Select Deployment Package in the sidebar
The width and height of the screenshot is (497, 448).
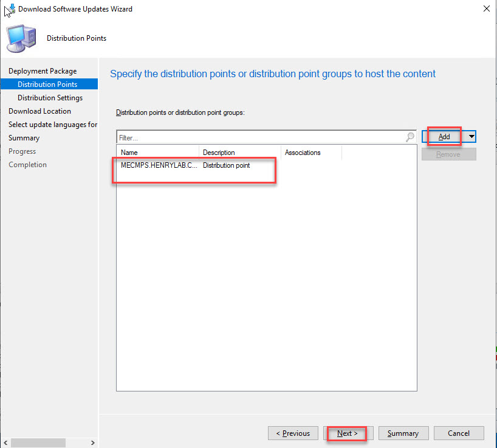pyautogui.click(x=43, y=71)
